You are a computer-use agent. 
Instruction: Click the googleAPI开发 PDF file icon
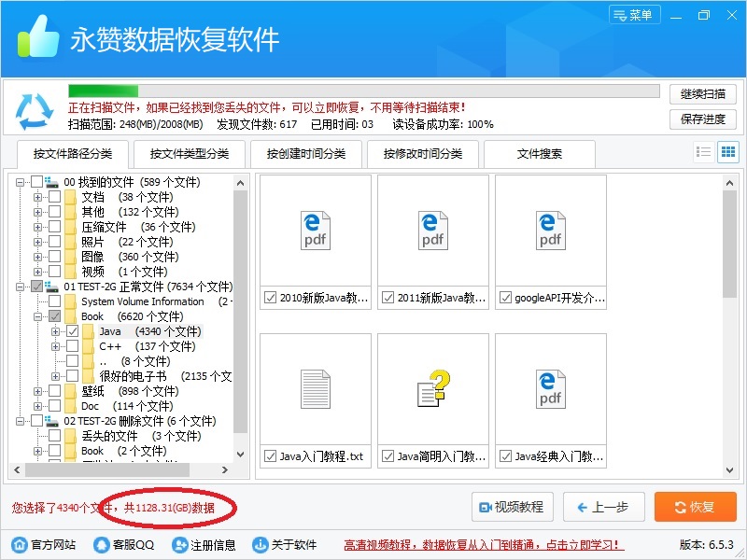tap(551, 230)
